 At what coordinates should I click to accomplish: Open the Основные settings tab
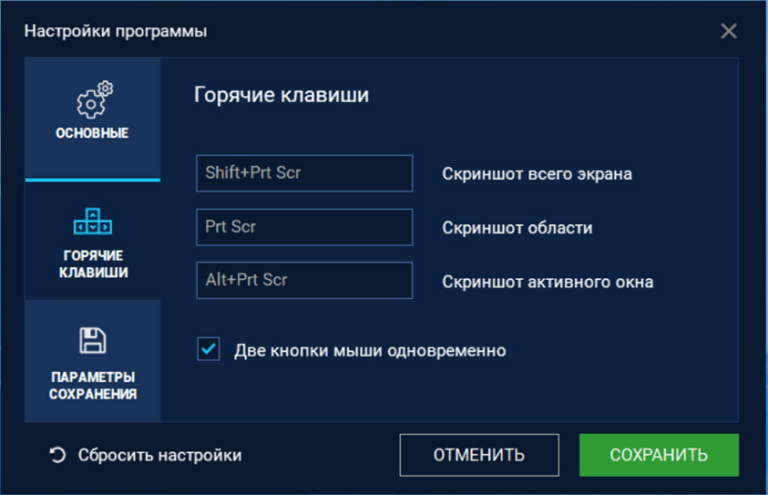[x=93, y=118]
